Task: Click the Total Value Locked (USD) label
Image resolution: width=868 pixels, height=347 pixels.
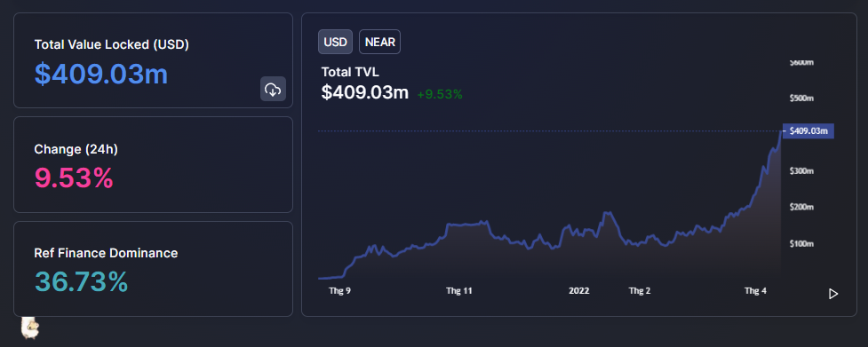Action: pos(112,44)
